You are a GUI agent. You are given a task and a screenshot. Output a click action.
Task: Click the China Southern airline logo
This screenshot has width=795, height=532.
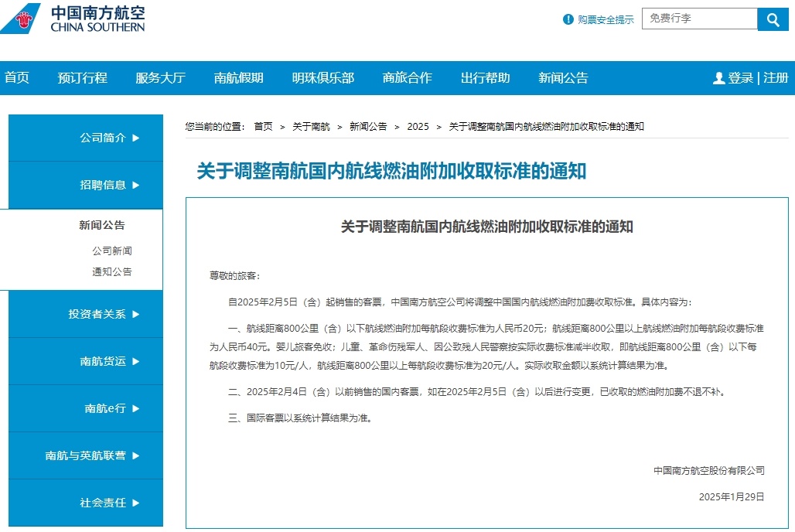coord(73,19)
